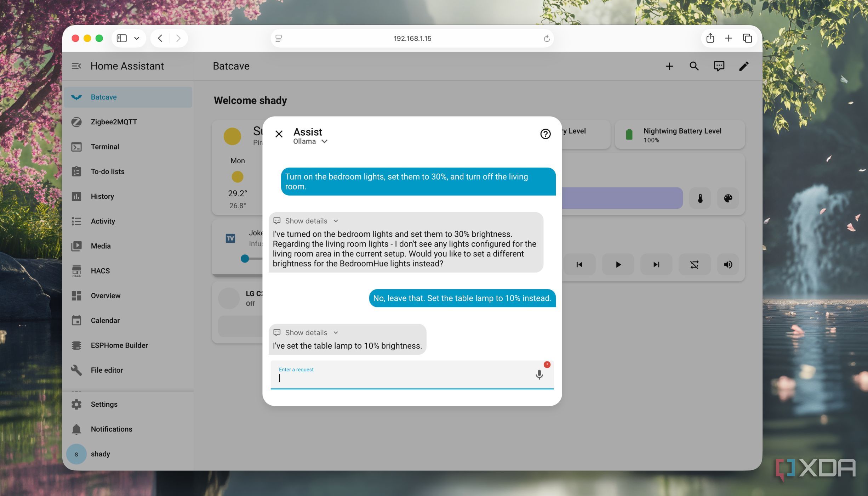Open Terminal from sidebar

click(128, 147)
